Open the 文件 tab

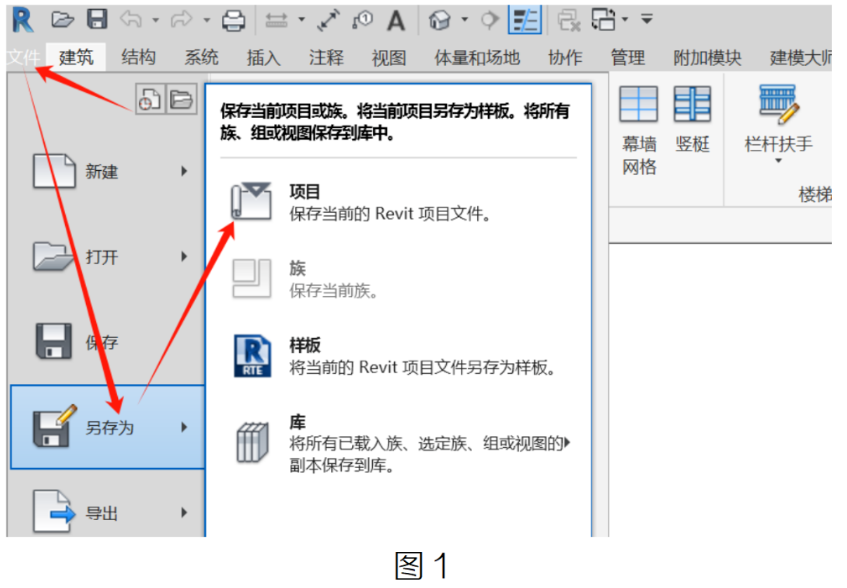click(x=24, y=57)
